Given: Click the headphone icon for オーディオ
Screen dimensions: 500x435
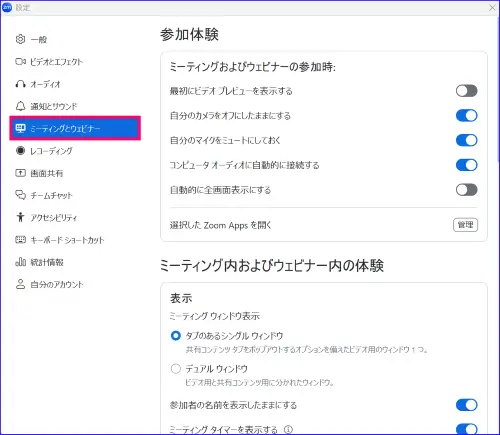Looking at the screenshot, I should pos(20,84).
